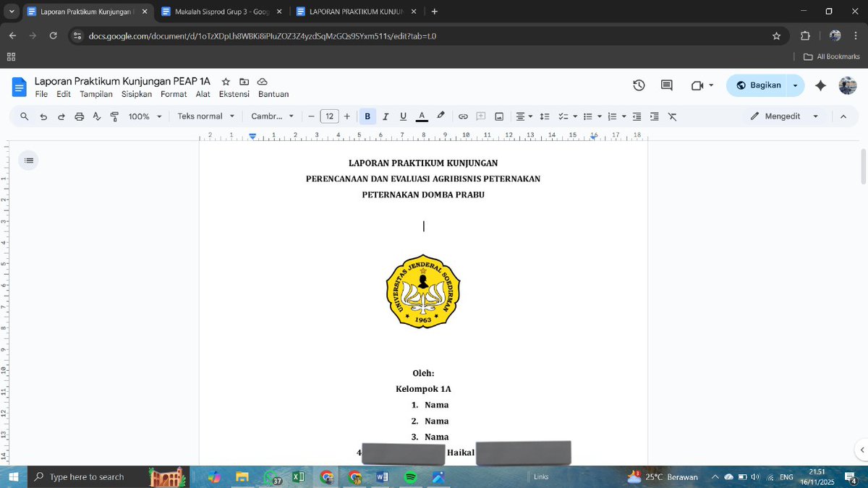The height and width of the screenshot is (488, 868).
Task: Activate the paint format roller
Action: pos(114,116)
